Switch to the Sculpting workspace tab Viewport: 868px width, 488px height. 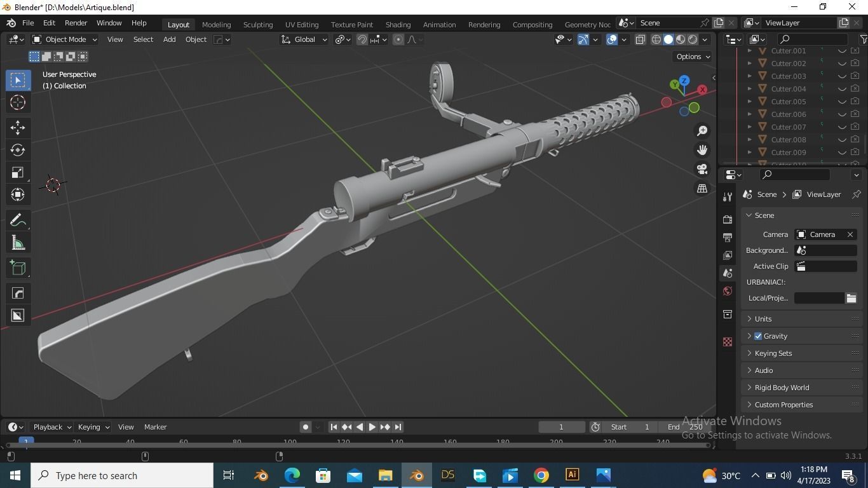pyautogui.click(x=258, y=25)
